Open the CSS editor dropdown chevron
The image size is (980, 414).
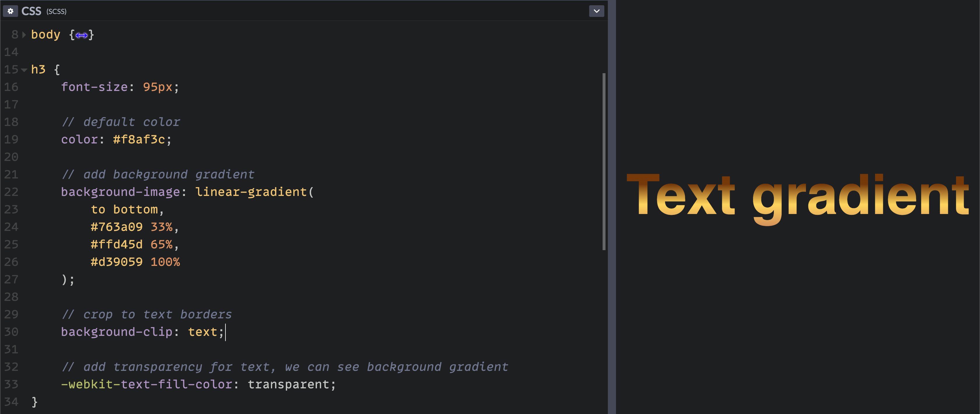[x=596, y=11]
